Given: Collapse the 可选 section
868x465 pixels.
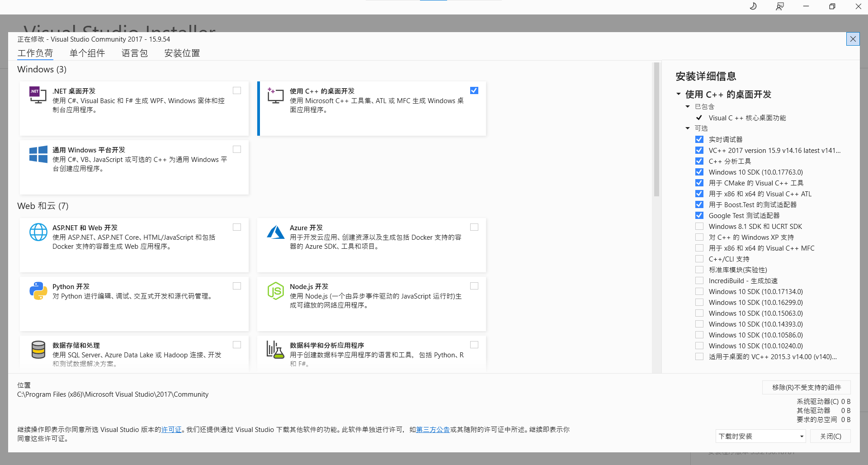Looking at the screenshot, I should click(x=688, y=128).
